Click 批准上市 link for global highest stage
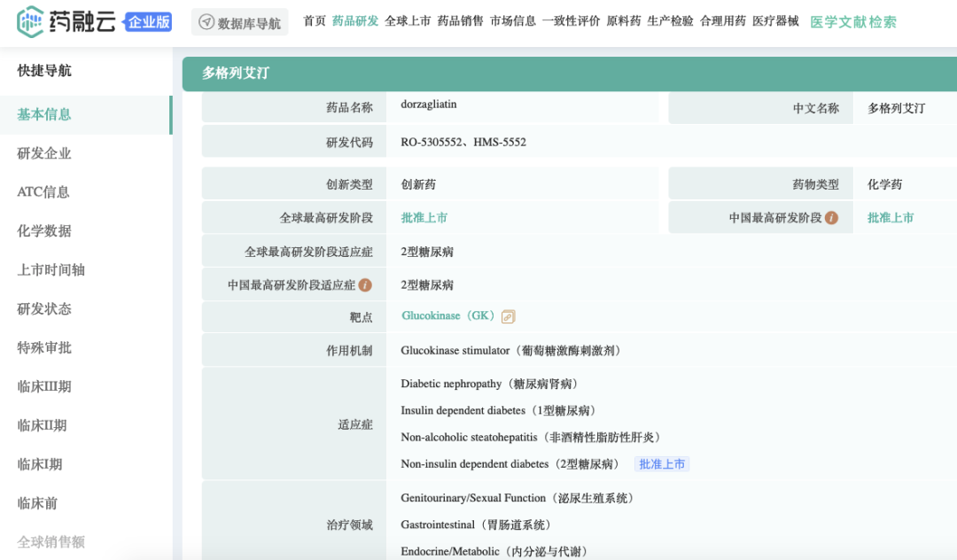The image size is (957, 560). [424, 218]
